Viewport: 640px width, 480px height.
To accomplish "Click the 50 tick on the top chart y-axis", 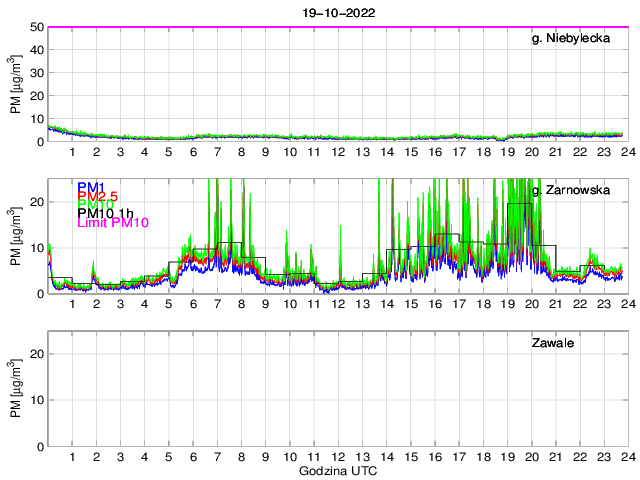I will [37, 27].
